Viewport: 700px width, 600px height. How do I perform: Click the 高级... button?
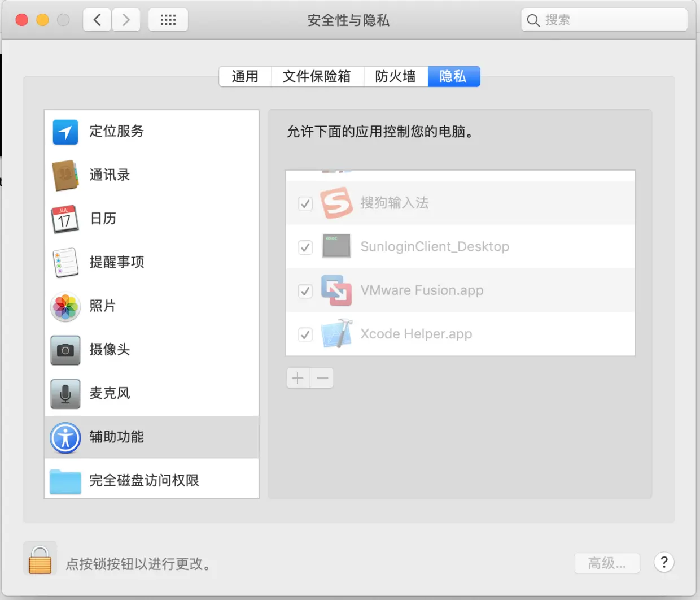(x=607, y=563)
